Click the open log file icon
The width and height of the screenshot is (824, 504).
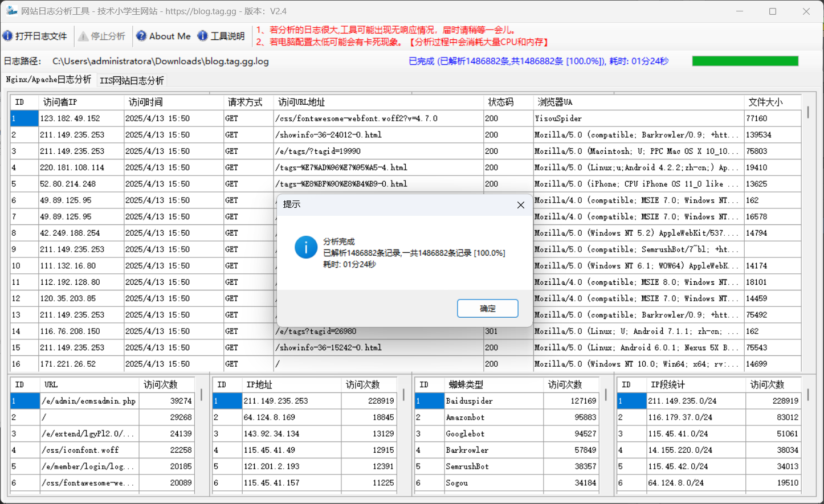click(x=8, y=36)
